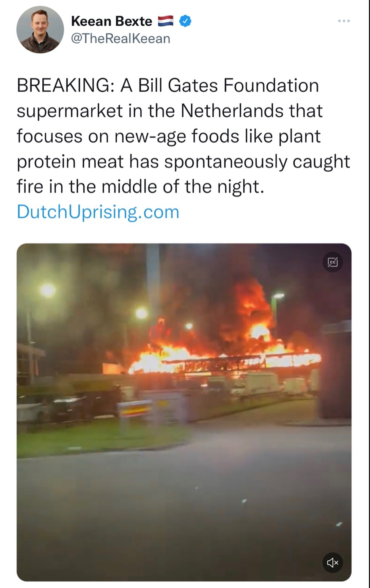Toggle closed captions on the video
This screenshot has height=588, width=370.
[x=332, y=263]
